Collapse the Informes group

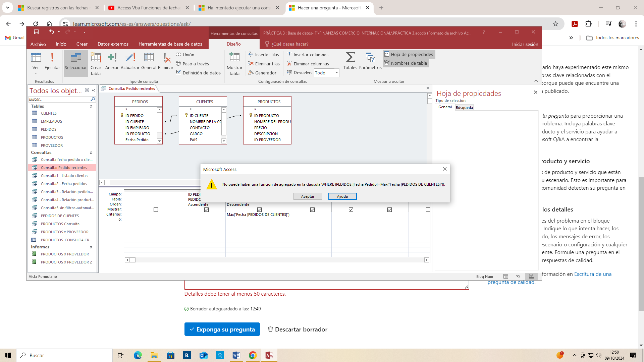(x=91, y=247)
